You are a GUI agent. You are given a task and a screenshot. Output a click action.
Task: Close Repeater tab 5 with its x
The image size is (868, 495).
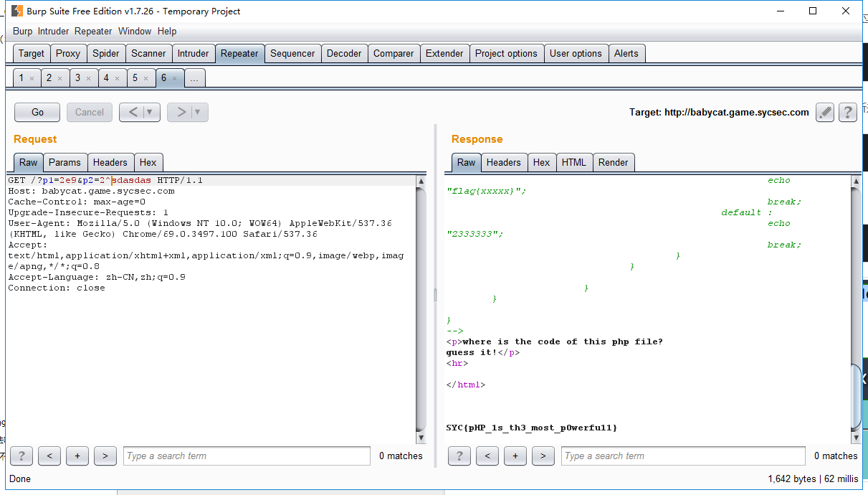[x=146, y=78]
